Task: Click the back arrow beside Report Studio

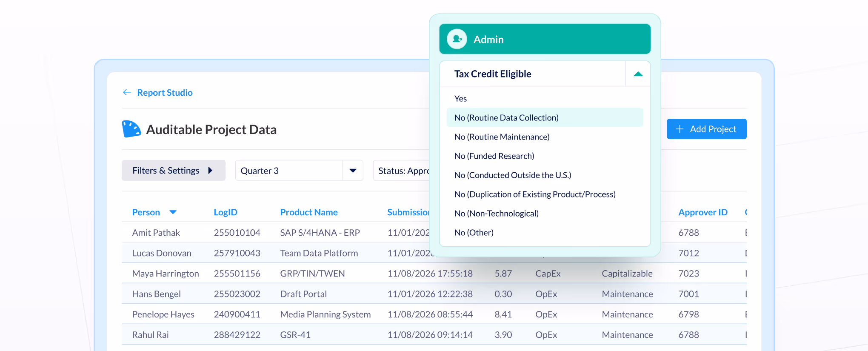Action: click(x=127, y=92)
